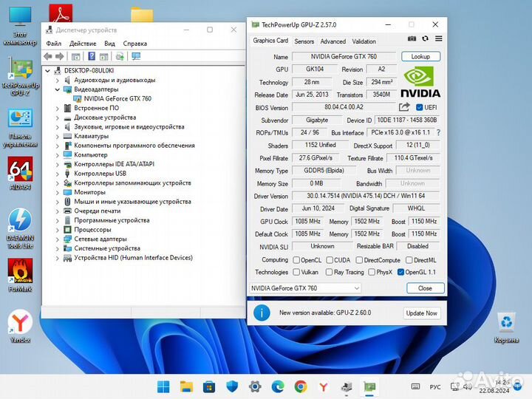
Task: Click the GPU-Z refresh icon
Action: pyautogui.click(x=425, y=38)
